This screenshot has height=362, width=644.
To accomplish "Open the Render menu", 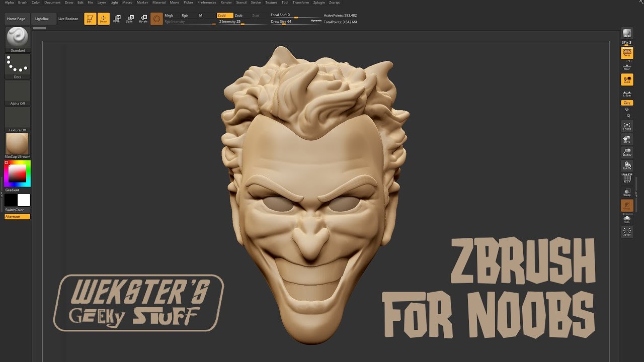I will (226, 3).
